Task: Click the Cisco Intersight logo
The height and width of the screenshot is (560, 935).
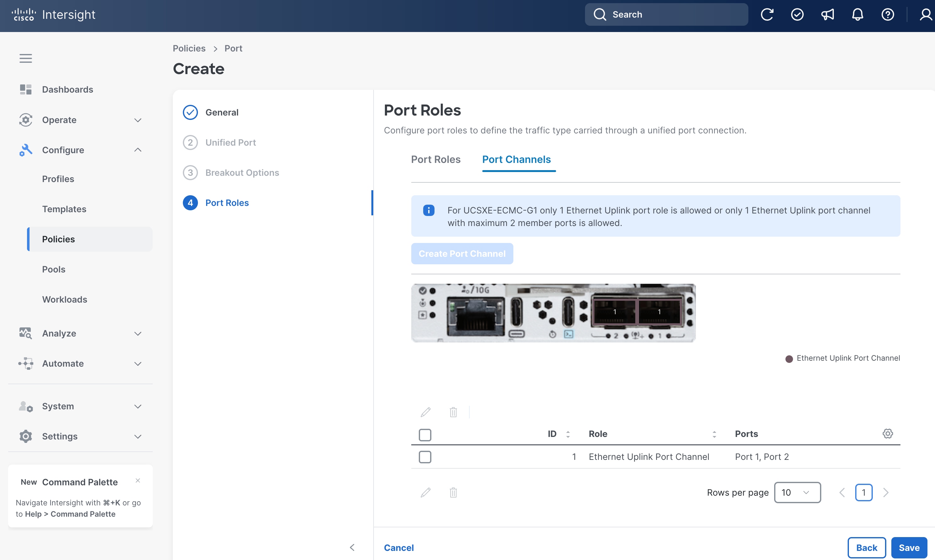Action: [53, 15]
